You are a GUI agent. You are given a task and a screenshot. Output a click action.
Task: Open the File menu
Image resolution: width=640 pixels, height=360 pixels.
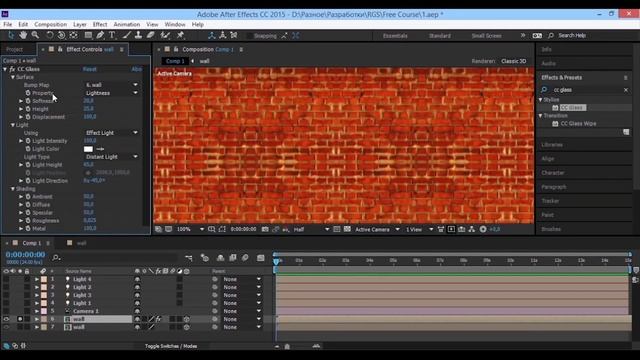pyautogui.click(x=7, y=24)
